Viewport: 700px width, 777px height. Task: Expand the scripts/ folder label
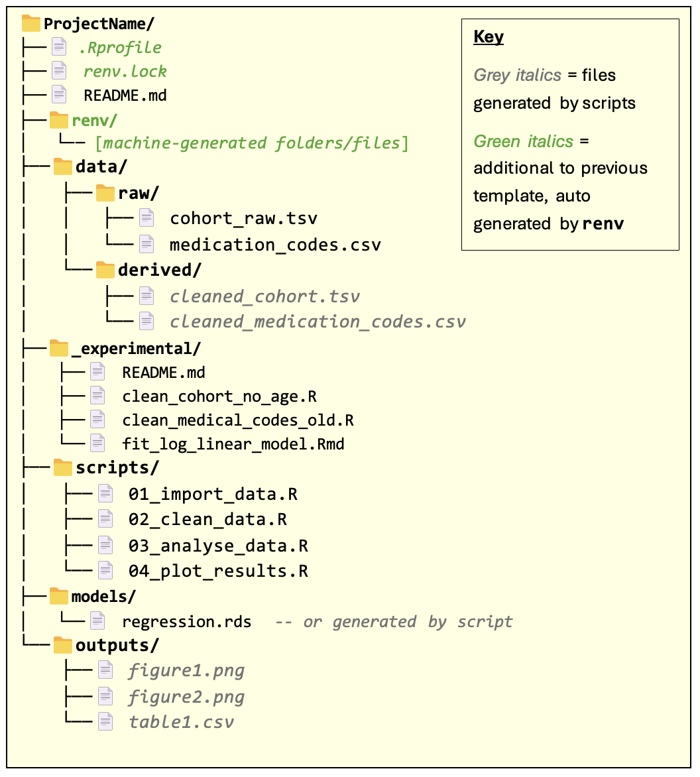point(117,467)
